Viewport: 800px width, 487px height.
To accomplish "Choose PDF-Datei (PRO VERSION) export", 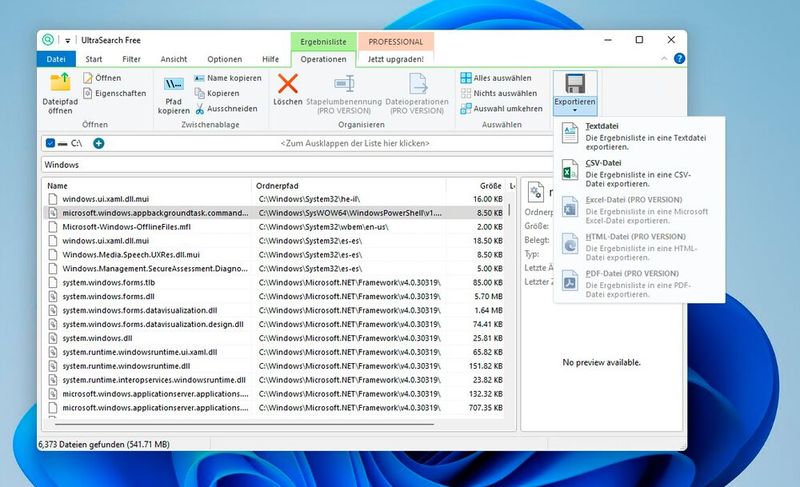I will tap(639, 284).
